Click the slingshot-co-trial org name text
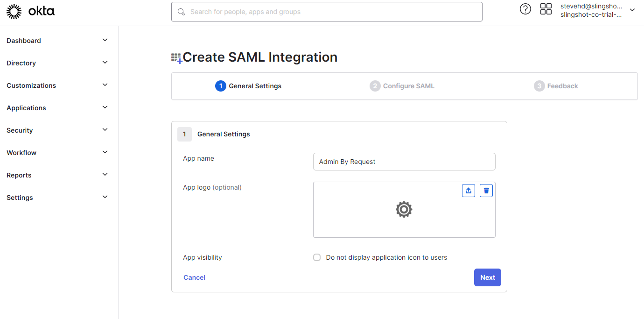Image resolution: width=644 pixels, height=319 pixels. click(x=591, y=14)
